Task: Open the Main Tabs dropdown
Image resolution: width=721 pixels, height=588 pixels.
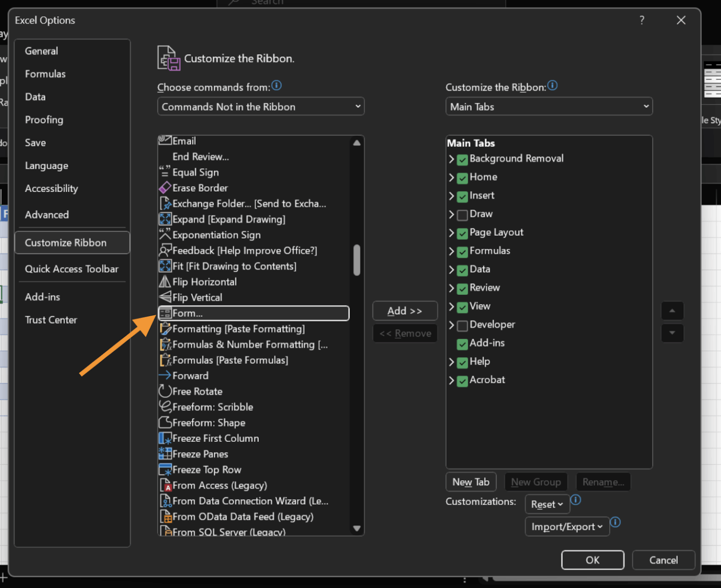Action: (x=548, y=107)
